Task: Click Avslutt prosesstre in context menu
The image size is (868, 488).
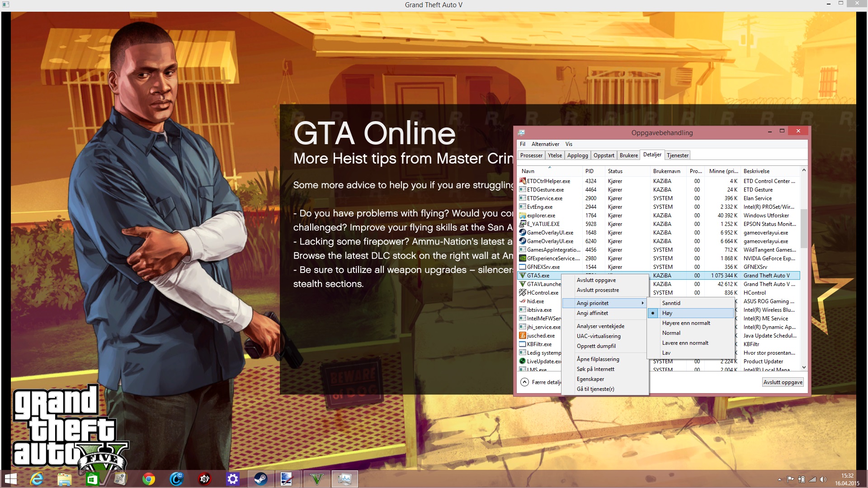Action: tap(598, 290)
